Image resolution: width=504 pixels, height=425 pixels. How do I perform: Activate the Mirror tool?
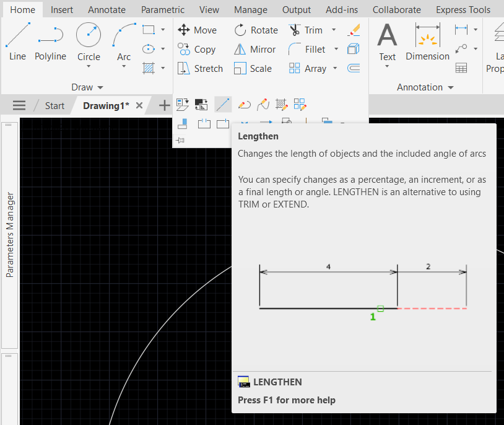pos(255,49)
